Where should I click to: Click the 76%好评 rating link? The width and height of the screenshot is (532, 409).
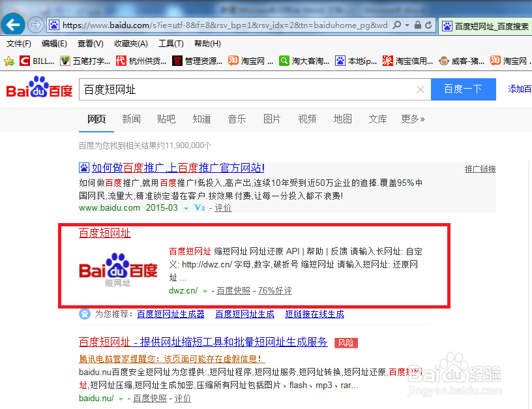275,290
